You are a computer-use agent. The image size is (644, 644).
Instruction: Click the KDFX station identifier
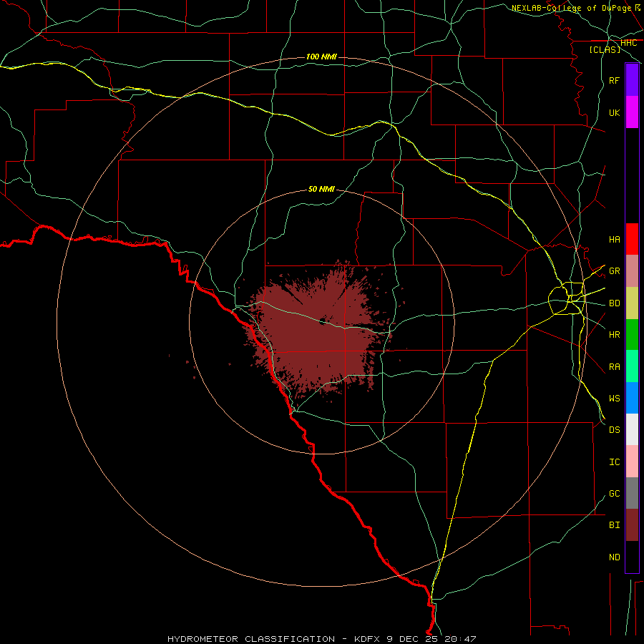tap(369, 639)
